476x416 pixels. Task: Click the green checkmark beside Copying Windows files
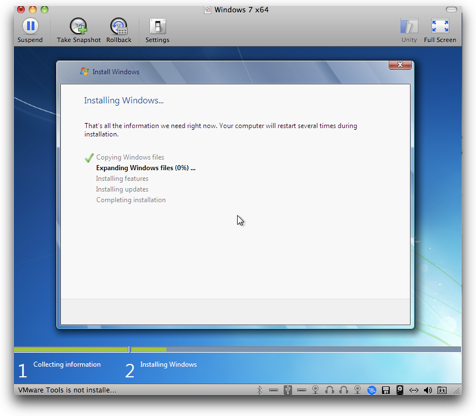(x=89, y=158)
